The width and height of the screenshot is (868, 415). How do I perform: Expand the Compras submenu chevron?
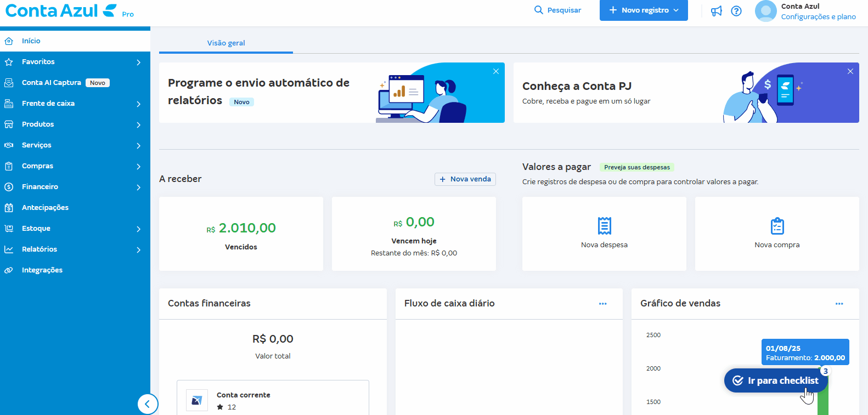click(x=139, y=167)
